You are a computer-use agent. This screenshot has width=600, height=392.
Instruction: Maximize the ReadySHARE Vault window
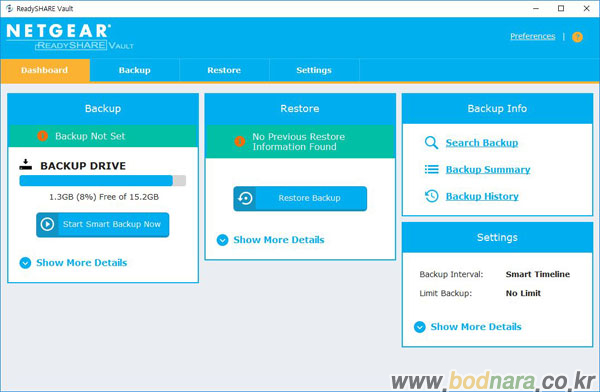click(561, 8)
